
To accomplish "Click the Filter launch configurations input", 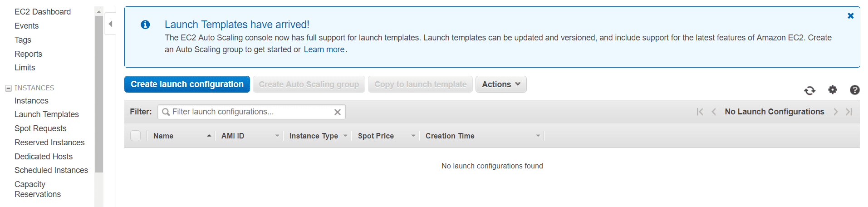I will (x=251, y=112).
